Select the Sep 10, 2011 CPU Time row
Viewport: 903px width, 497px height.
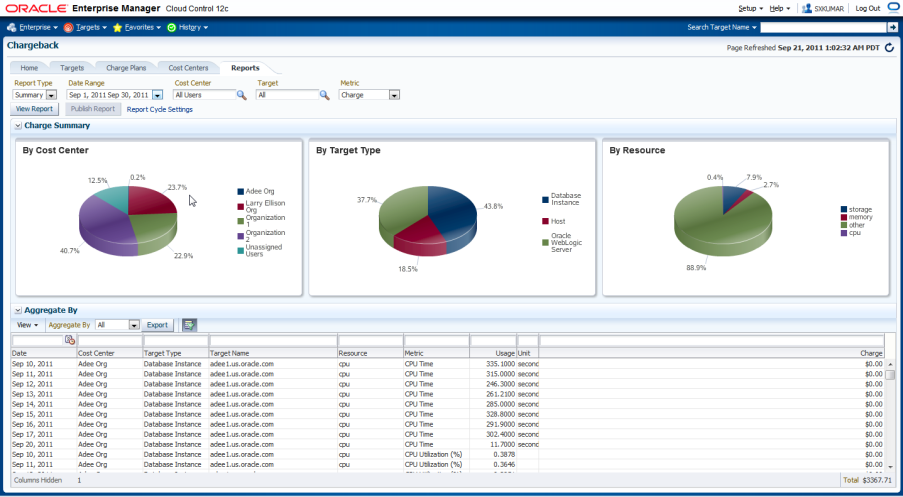click(x=447, y=364)
